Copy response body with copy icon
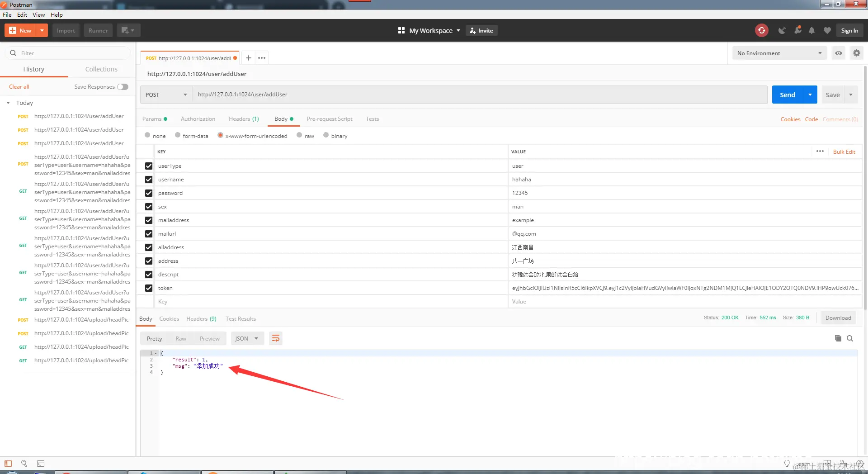The image size is (868, 474). (838, 338)
